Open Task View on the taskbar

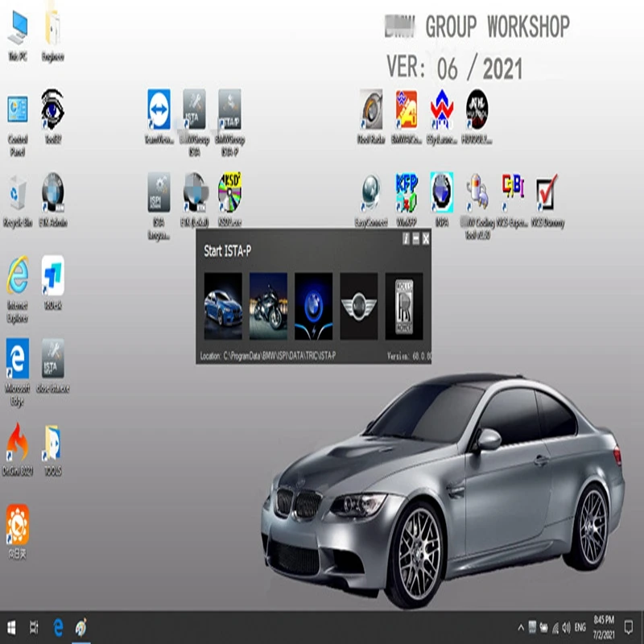pos(34,628)
